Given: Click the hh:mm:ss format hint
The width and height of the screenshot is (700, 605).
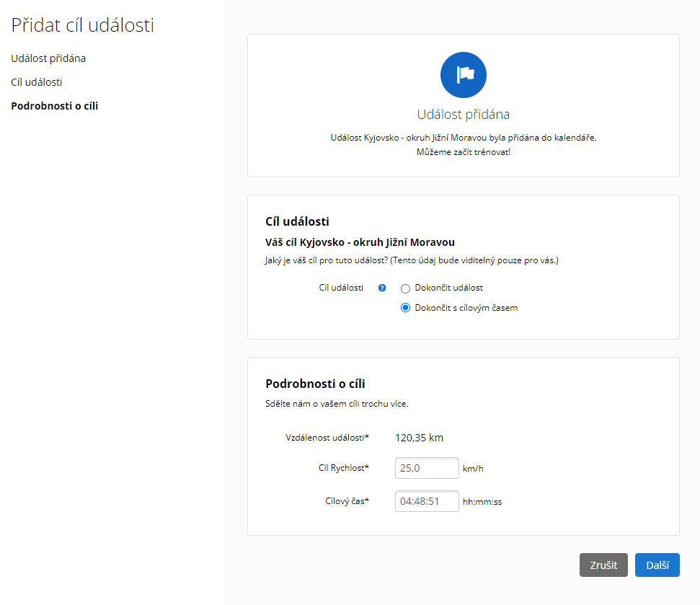Looking at the screenshot, I should coord(482,502).
